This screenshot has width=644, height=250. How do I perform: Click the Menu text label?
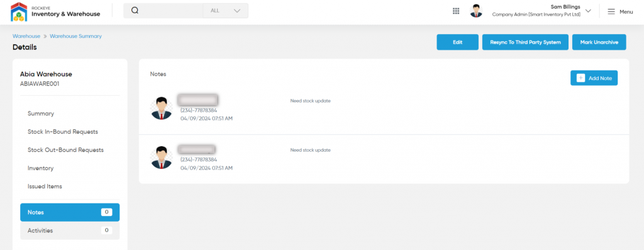point(626,12)
